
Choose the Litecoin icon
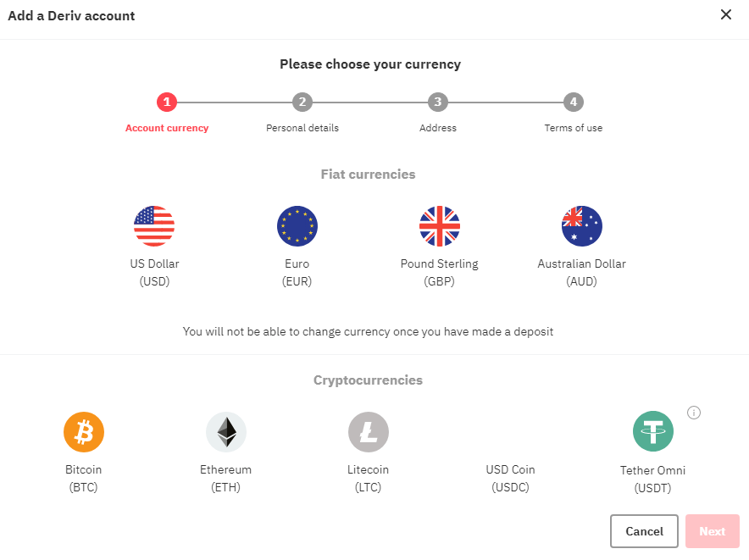pyautogui.click(x=368, y=431)
